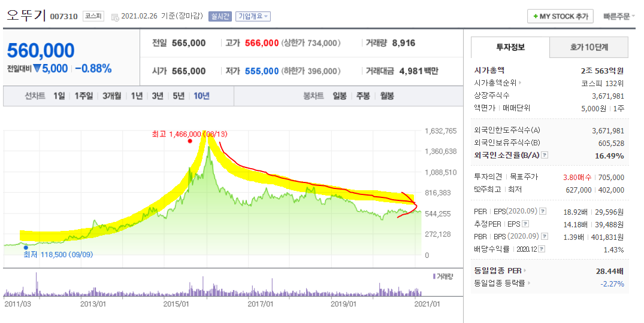Click the 시가총액 value 2조 563억원
The width and height of the screenshot is (644, 323).
pos(602,71)
